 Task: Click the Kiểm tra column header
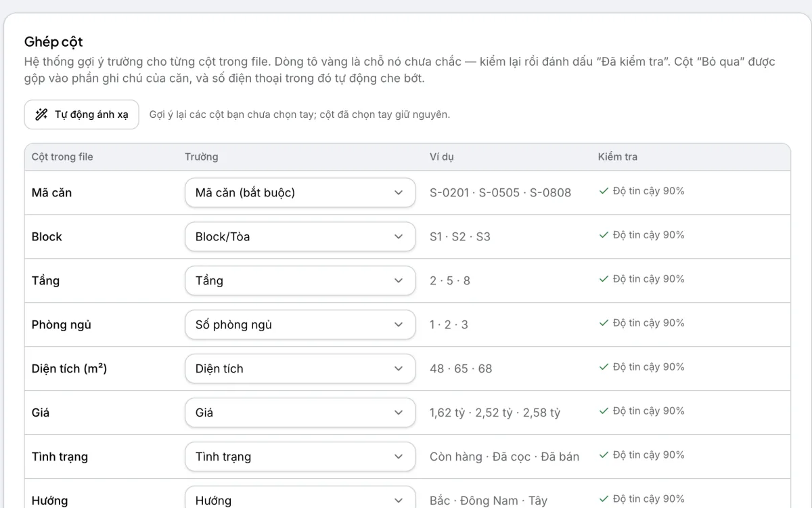click(x=618, y=156)
